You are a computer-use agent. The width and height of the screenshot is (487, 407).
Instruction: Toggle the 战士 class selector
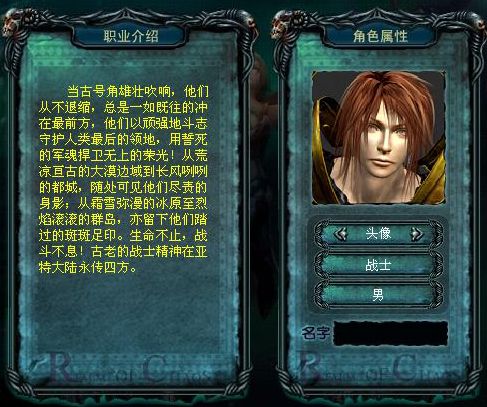tap(378, 266)
